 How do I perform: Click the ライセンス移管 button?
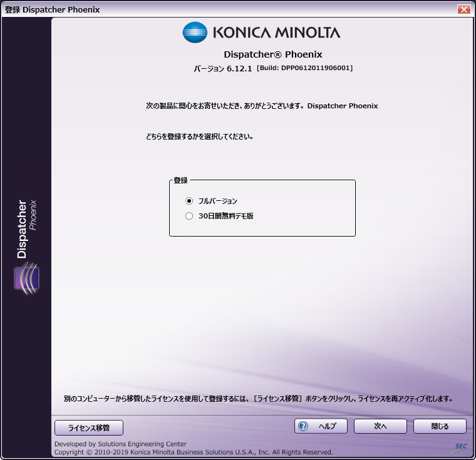(x=89, y=427)
